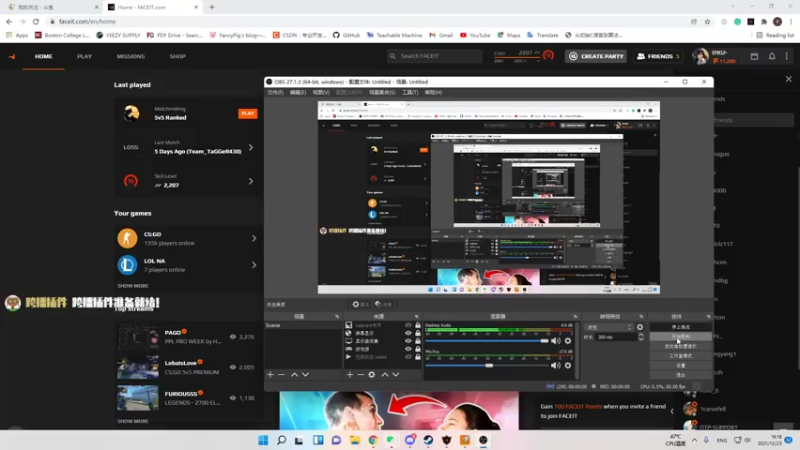Viewport: 800px width, 450px height.
Task: Open OBS View (V) menu
Action: click(321, 92)
